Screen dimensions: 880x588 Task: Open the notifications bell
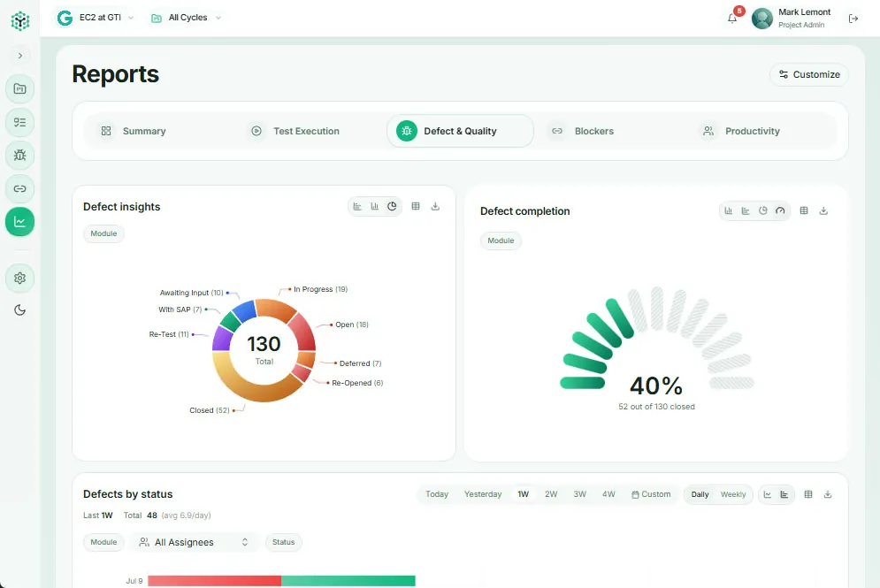click(x=732, y=19)
